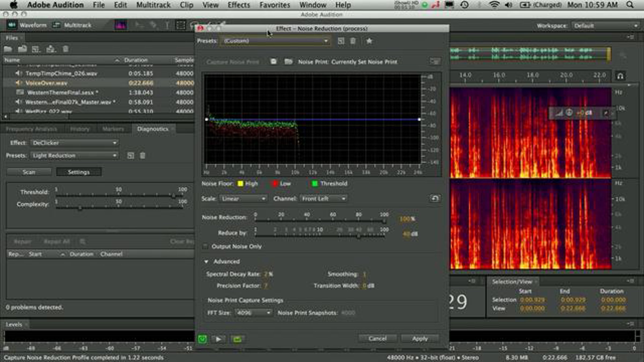Click the Apply button
This screenshot has width=644, height=362.
[420, 339]
